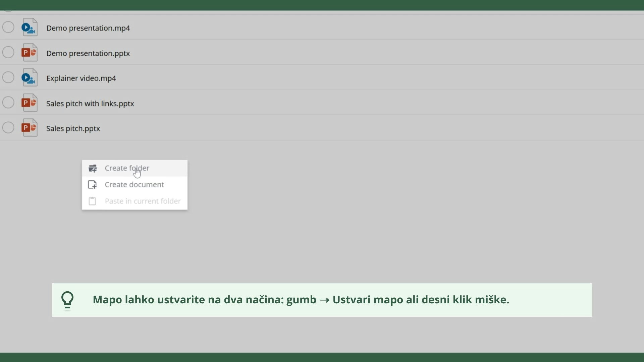The image size is (644, 362).
Task: Select the Demo presentation.pptx row radio circle
Action: (8, 52)
